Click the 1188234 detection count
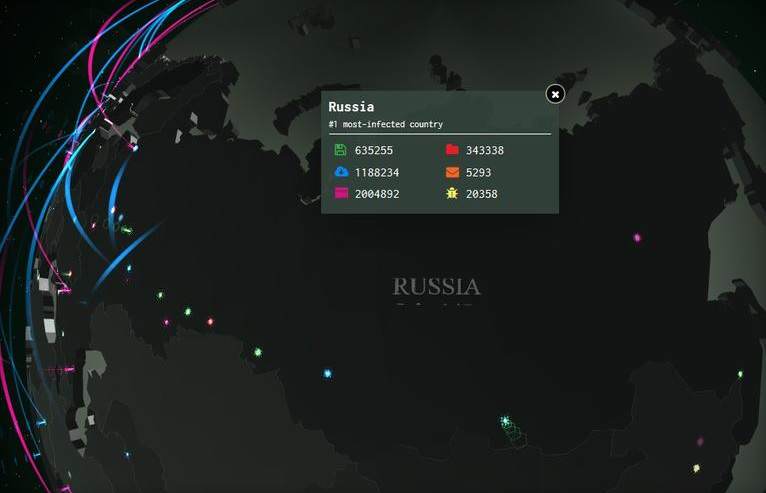This screenshot has width=766, height=493. (x=377, y=172)
